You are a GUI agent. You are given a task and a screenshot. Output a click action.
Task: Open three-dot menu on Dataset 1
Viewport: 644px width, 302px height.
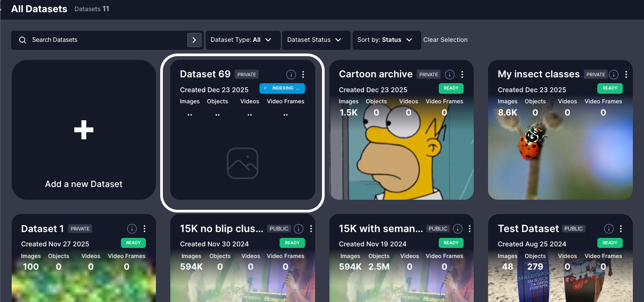pos(144,229)
